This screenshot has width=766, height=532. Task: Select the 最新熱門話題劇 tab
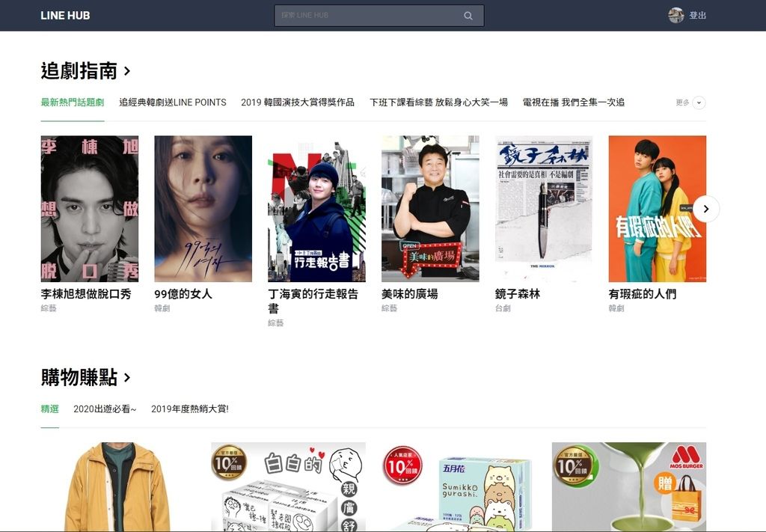[x=73, y=103]
